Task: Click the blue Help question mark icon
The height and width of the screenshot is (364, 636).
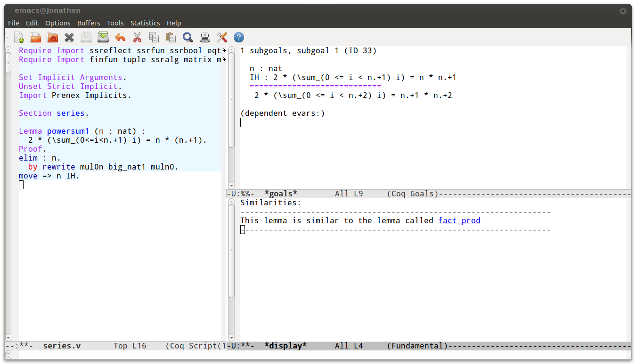Action: [239, 37]
